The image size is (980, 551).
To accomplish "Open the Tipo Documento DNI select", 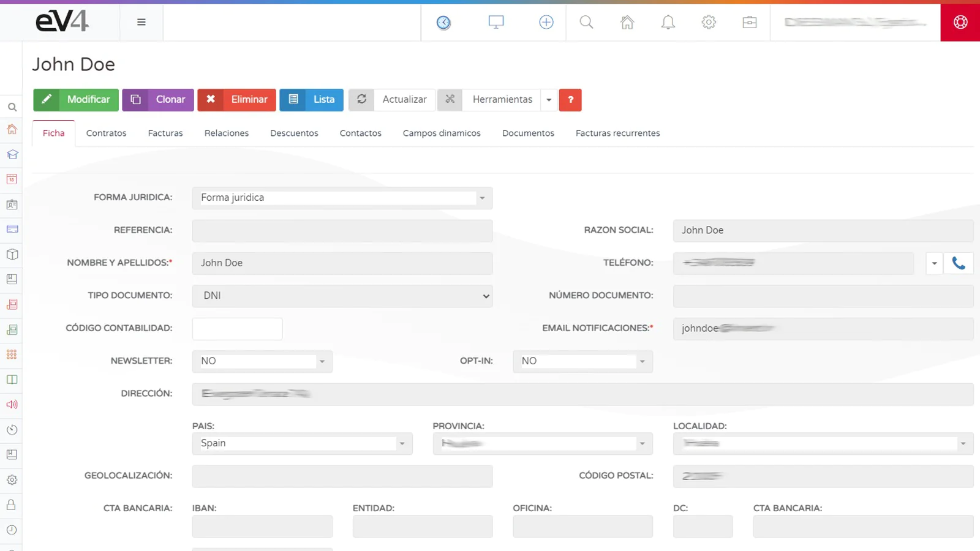I will click(342, 296).
